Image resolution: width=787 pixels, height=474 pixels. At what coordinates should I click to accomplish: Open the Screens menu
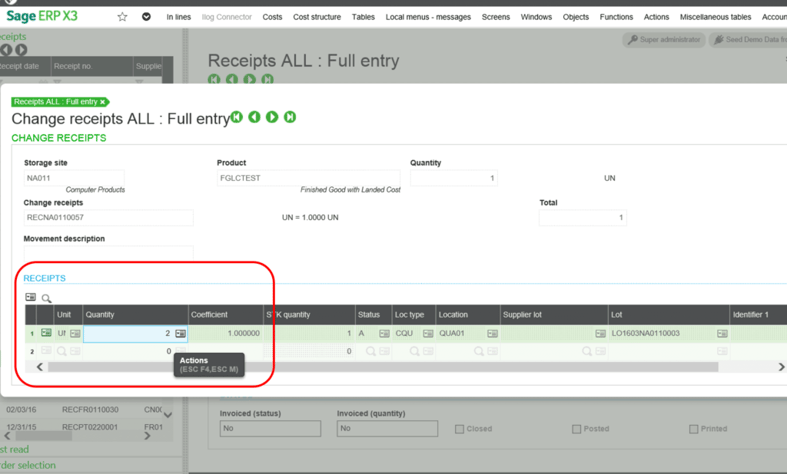[x=495, y=17]
